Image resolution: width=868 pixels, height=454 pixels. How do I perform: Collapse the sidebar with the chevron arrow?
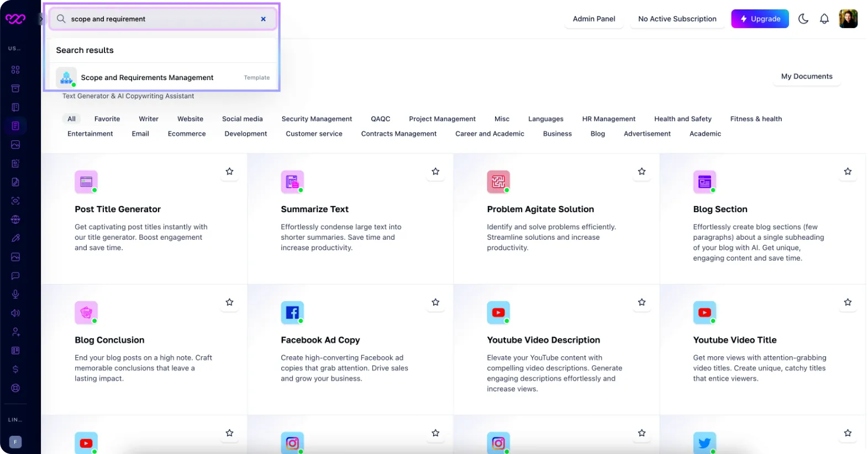41,19
